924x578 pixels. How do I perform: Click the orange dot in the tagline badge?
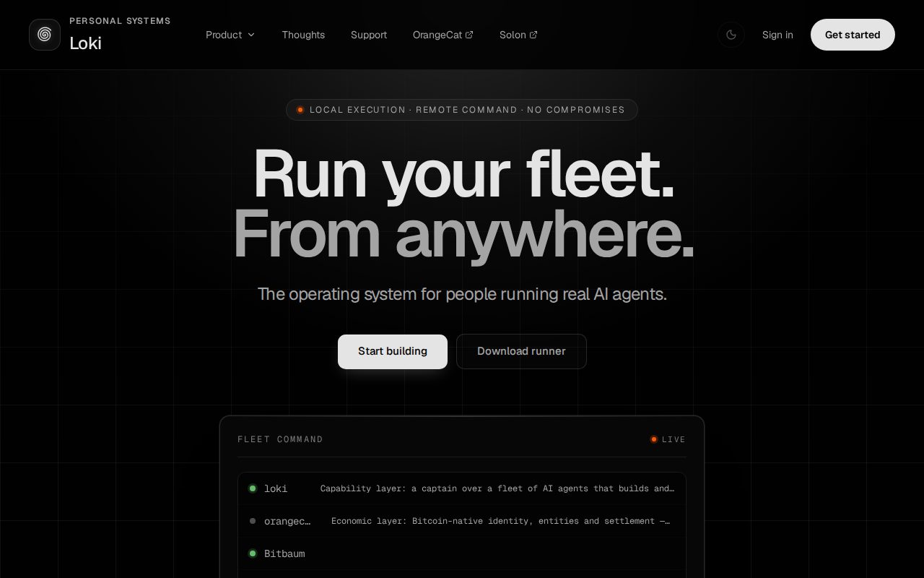tap(300, 110)
